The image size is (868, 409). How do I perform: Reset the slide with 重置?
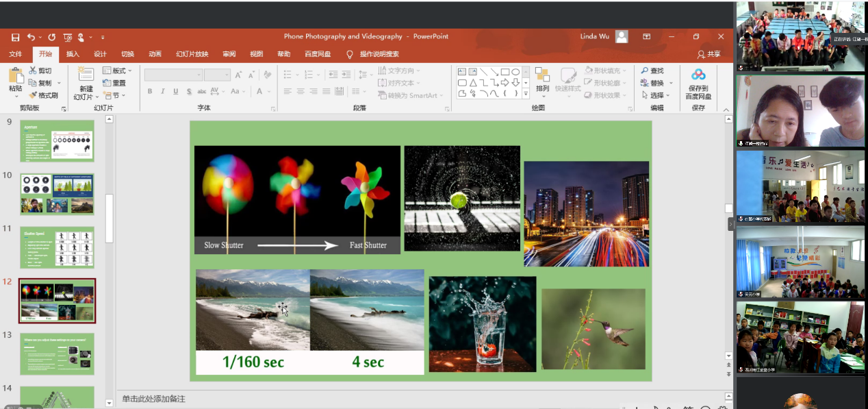tap(114, 83)
